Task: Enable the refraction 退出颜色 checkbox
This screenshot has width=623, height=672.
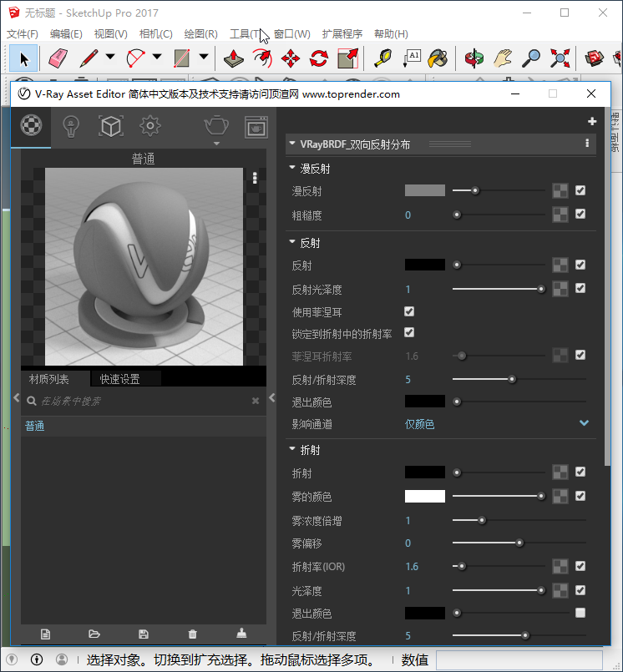Action: click(x=580, y=613)
